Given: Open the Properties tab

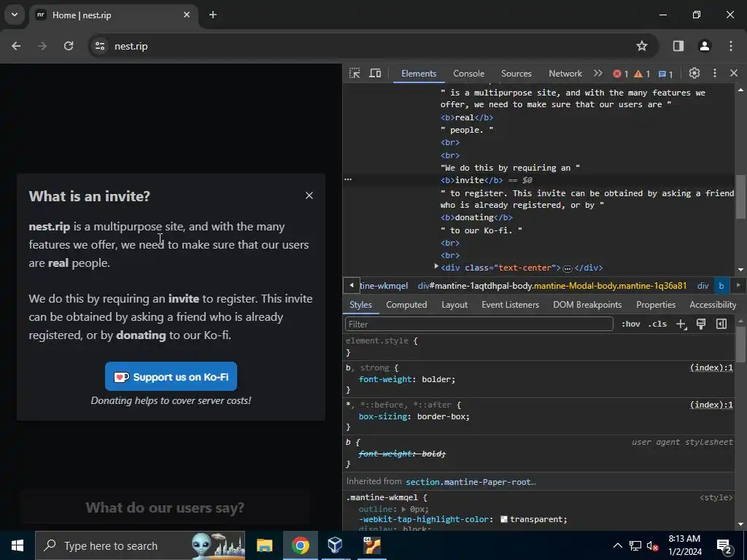Looking at the screenshot, I should pos(656,305).
